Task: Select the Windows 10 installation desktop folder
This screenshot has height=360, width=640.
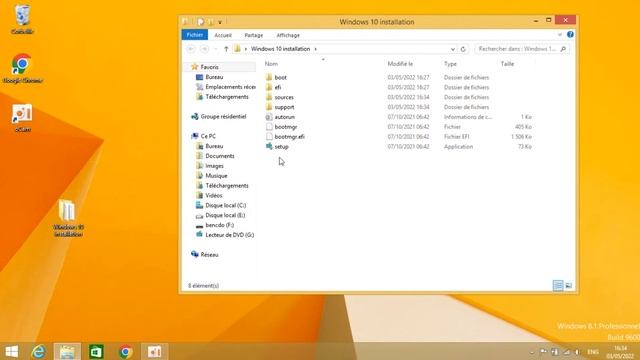Action: click(x=68, y=218)
